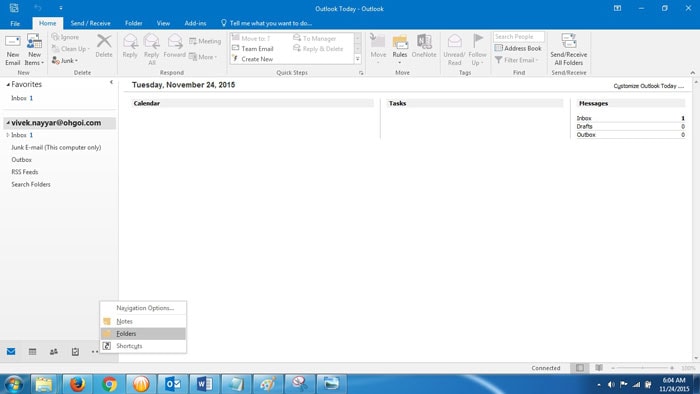This screenshot has width=700, height=394.
Task: Click Customize Outlook Today link
Action: click(648, 86)
